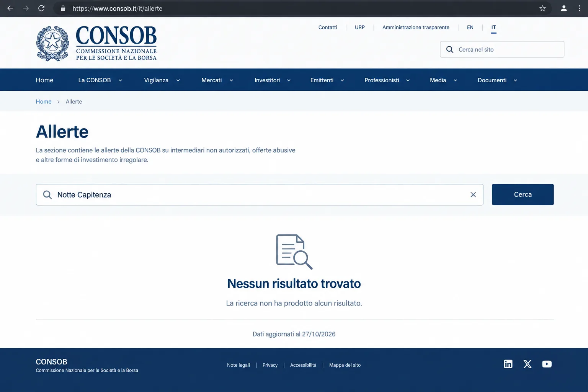This screenshot has width=588, height=392.
Task: Open the URP link
Action: (x=360, y=27)
